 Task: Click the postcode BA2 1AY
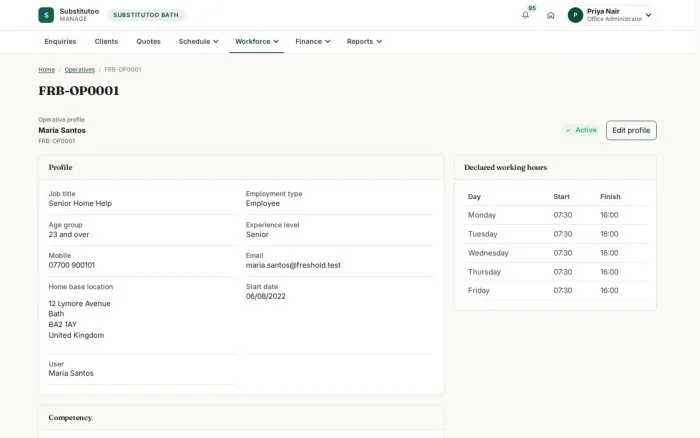coord(62,325)
